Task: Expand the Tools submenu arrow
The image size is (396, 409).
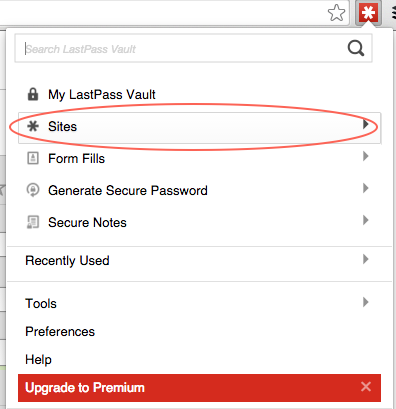Action: (x=366, y=302)
